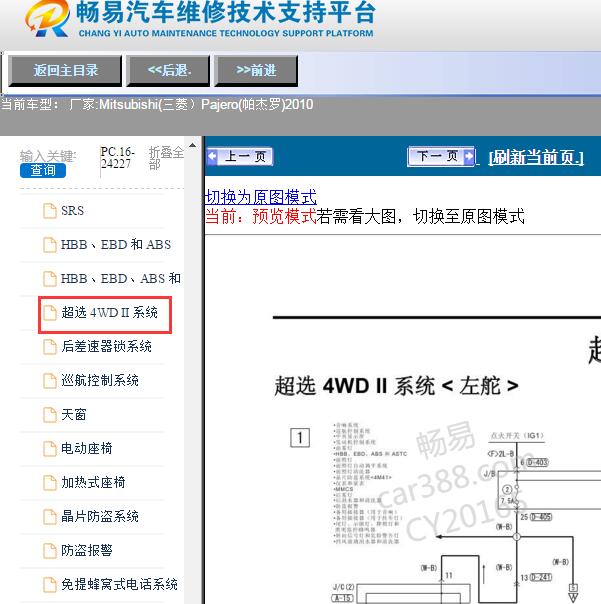Click document icon beside 防盗报警
601x604 pixels.
pos(49,550)
